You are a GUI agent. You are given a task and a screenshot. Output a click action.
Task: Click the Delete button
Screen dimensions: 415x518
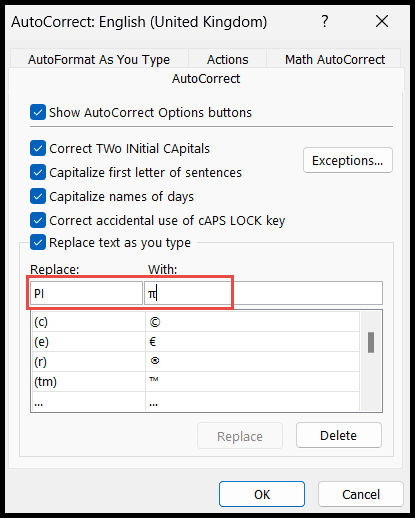click(x=338, y=435)
